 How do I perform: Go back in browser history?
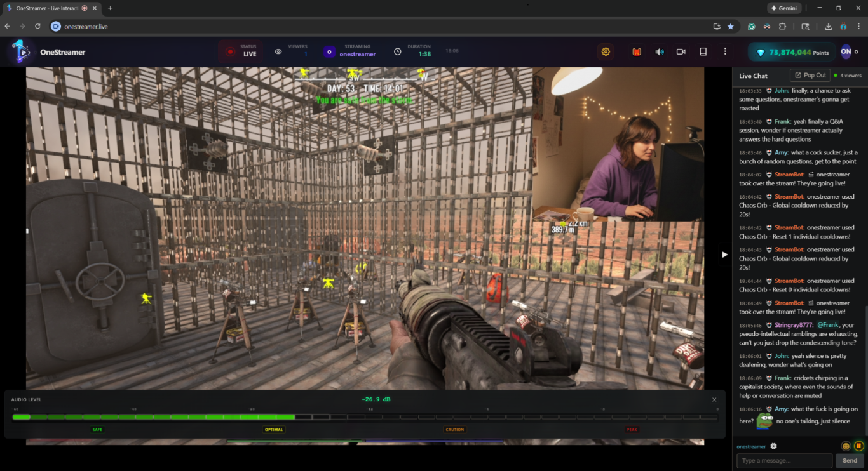(x=8, y=27)
